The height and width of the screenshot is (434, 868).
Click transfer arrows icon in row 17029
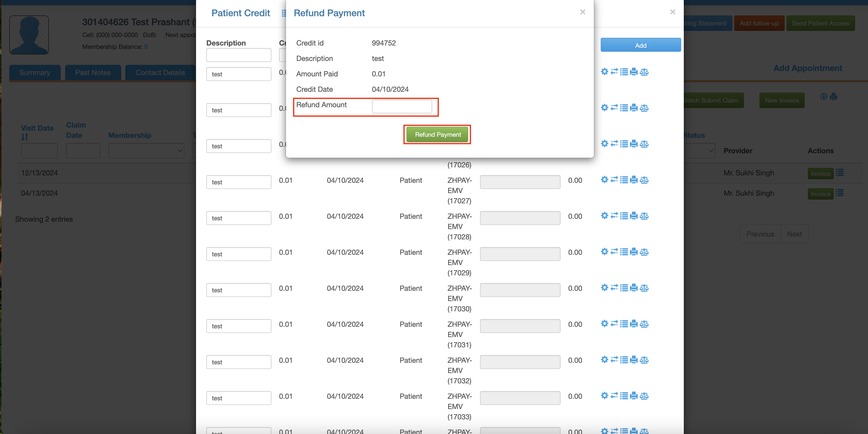coord(614,251)
